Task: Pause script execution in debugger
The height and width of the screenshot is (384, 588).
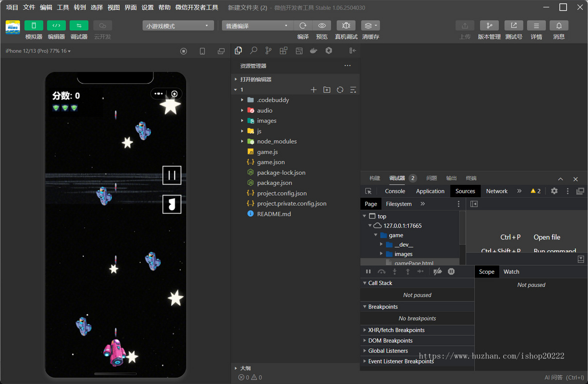Action: point(368,272)
